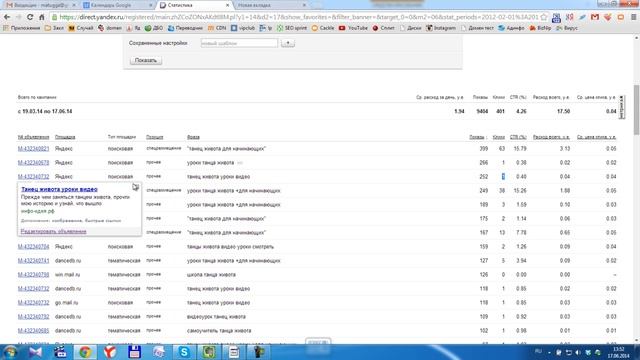Open Skype from the taskbar
Screen dimensions: 640x360
[x=184, y=352]
